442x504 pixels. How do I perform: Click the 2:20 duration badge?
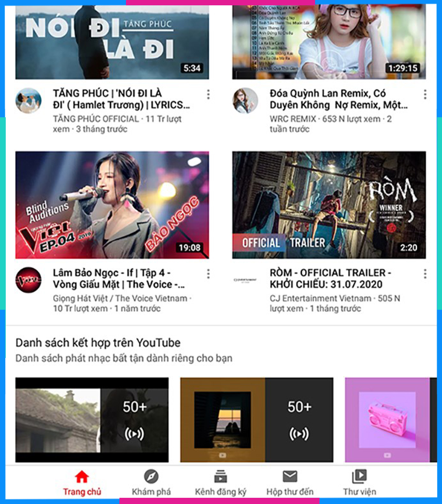[x=408, y=247]
